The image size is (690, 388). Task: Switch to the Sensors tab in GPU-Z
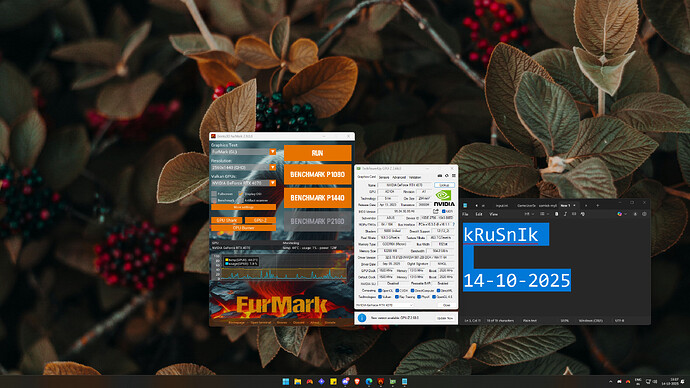[x=384, y=177]
